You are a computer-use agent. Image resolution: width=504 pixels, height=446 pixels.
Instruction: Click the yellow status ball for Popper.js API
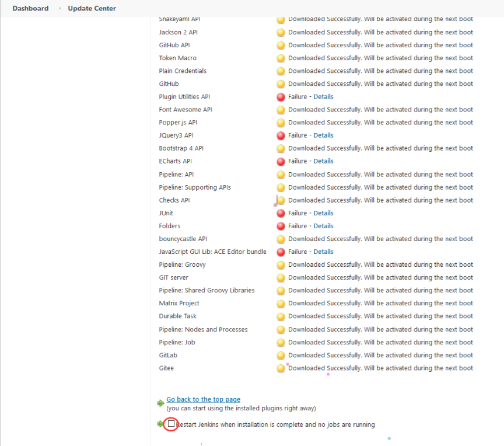(281, 123)
